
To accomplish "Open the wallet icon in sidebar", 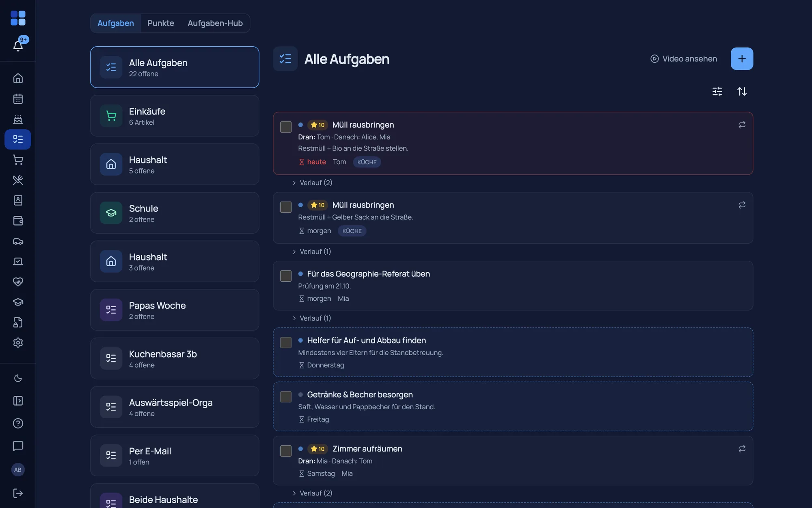I will 18,221.
